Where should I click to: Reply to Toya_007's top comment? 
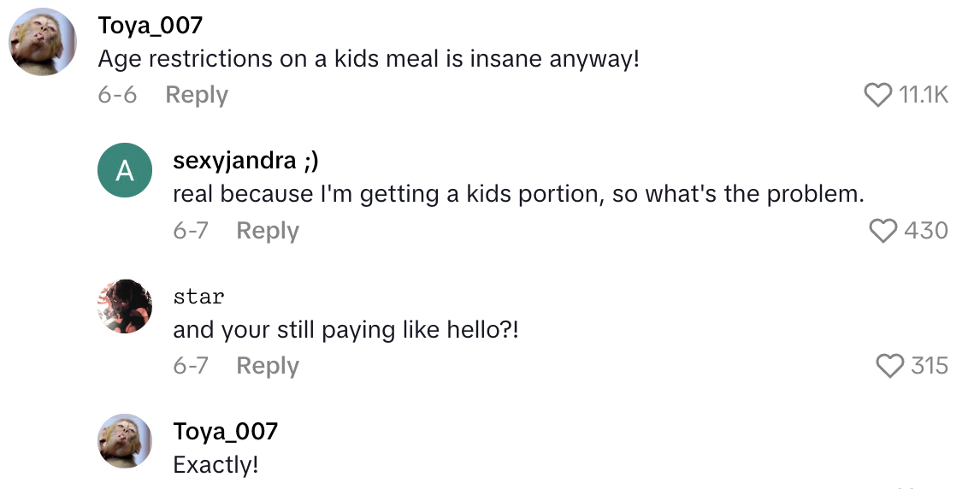tap(197, 95)
